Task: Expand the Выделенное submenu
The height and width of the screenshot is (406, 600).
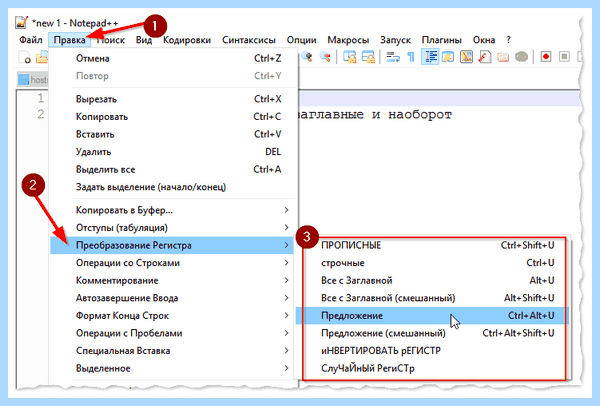Action: point(174,368)
